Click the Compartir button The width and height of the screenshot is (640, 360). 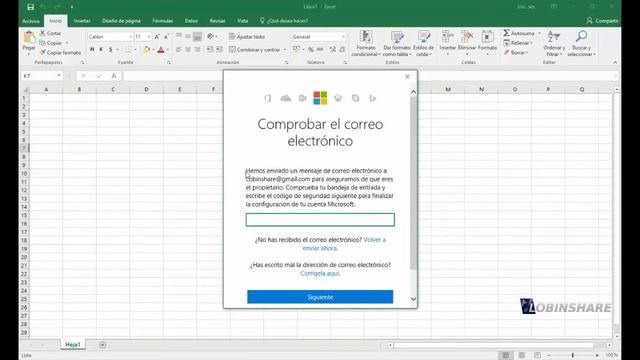(602, 20)
